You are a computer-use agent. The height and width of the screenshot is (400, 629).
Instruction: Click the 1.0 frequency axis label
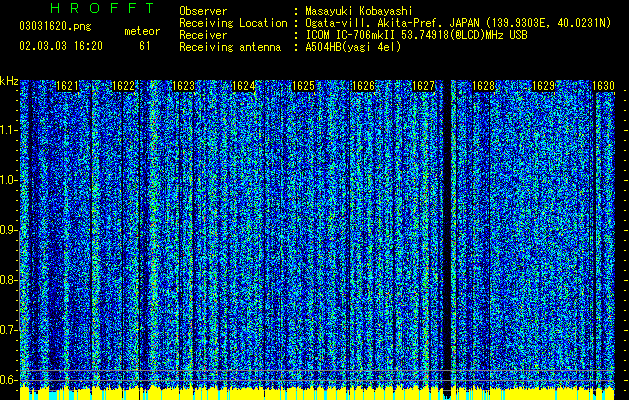click(9, 180)
